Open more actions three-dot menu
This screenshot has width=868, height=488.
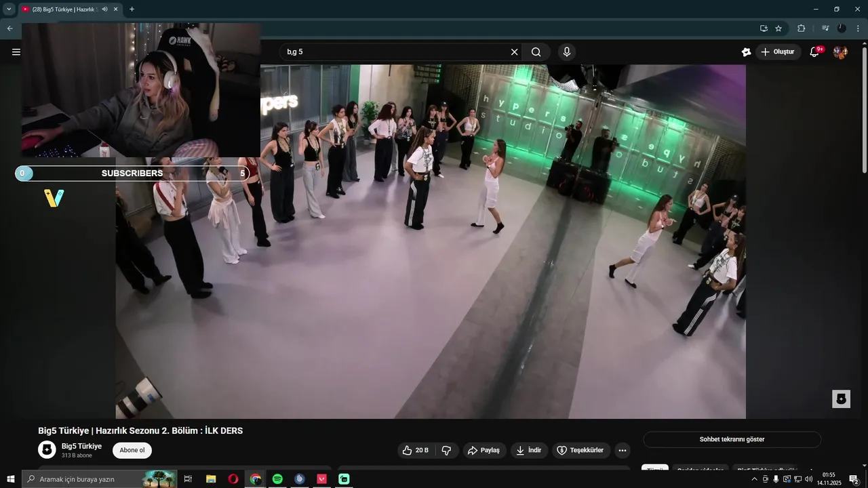coord(623,450)
